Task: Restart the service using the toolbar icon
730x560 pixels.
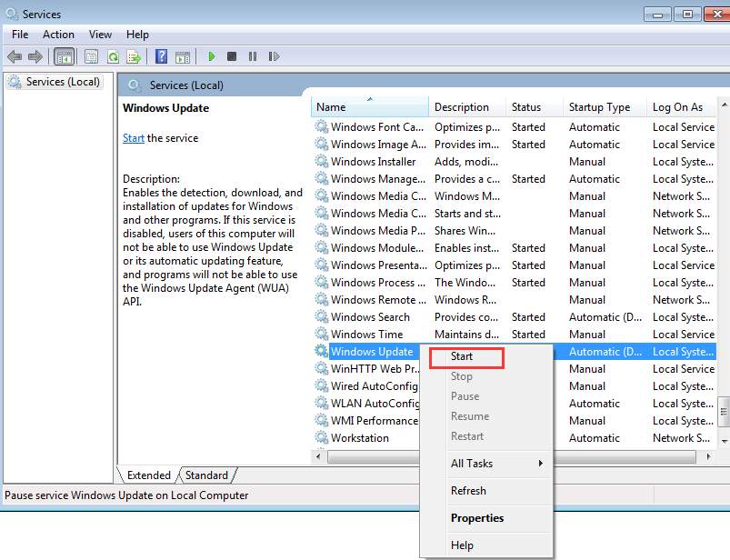Action: [x=275, y=56]
